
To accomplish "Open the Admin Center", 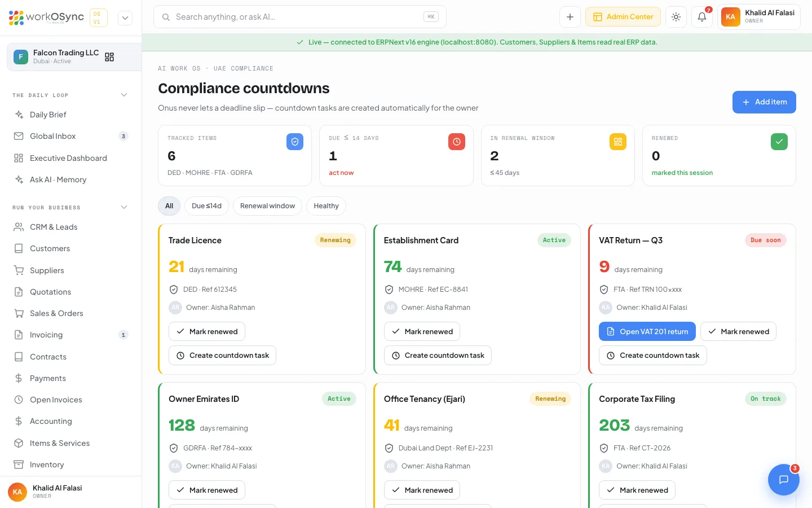I will click(623, 17).
